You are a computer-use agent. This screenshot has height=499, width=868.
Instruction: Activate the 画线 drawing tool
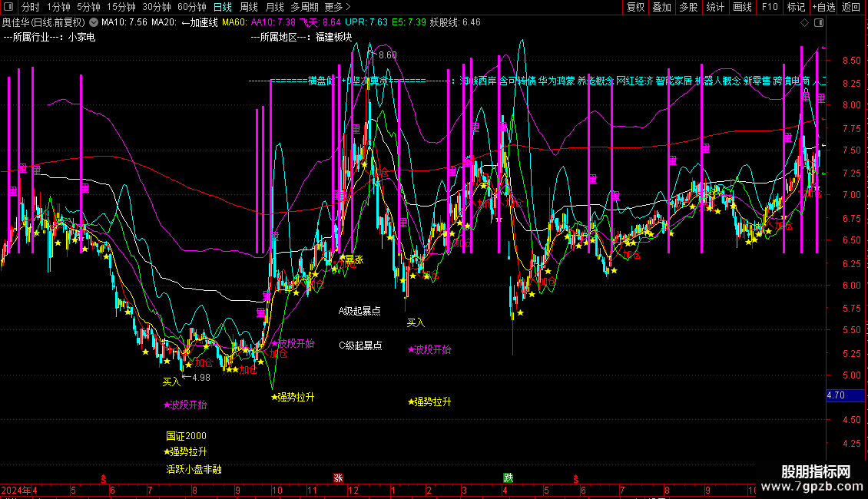tap(742, 7)
